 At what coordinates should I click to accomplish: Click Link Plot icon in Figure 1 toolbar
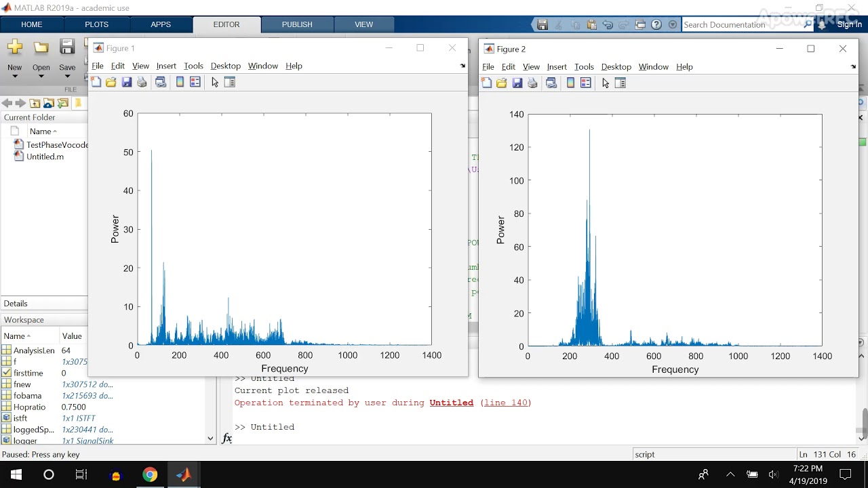[161, 82]
